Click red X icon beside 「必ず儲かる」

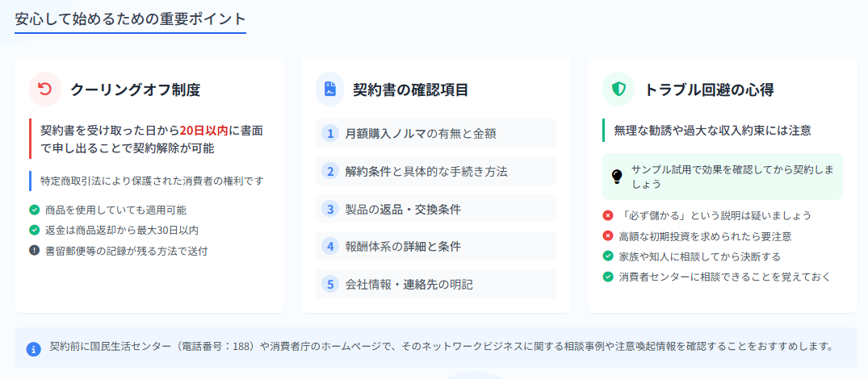pos(608,215)
